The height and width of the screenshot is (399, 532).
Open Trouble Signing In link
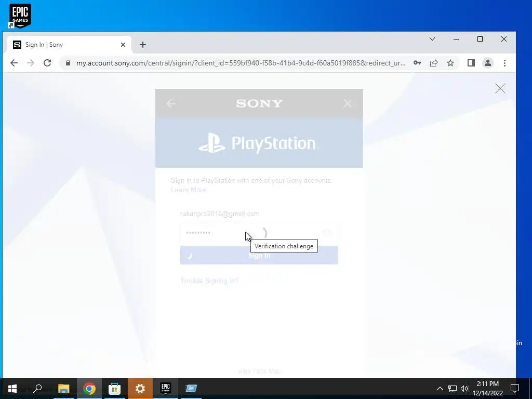click(x=209, y=281)
